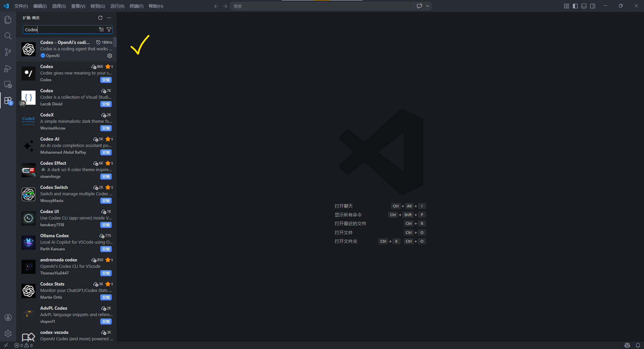Open the Run and Debug view
This screenshot has height=349, width=644.
pyautogui.click(x=8, y=68)
